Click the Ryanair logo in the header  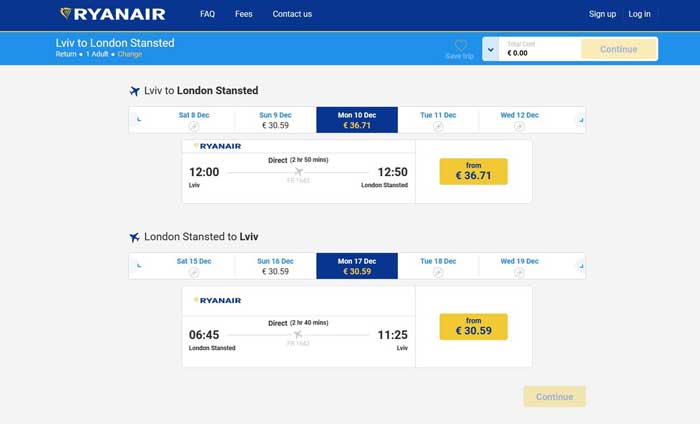[x=112, y=14]
